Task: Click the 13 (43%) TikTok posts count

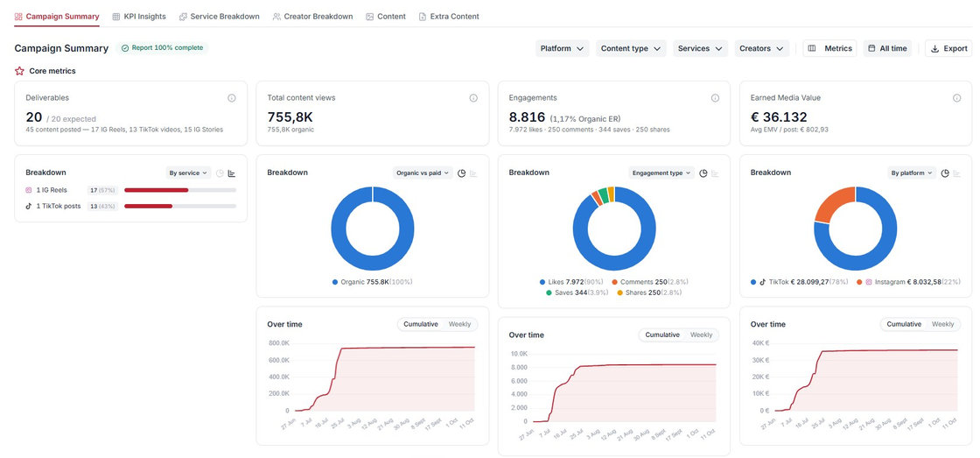Action: pos(103,206)
